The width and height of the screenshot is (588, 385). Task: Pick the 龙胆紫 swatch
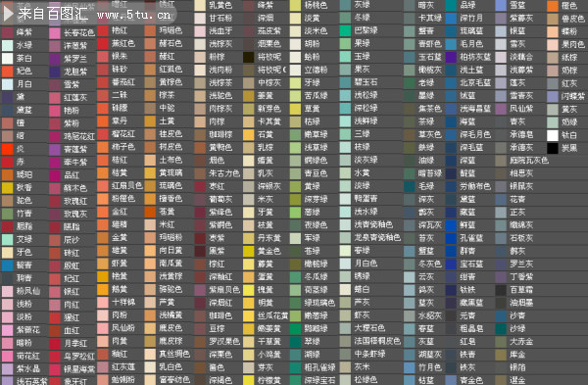(x=55, y=72)
